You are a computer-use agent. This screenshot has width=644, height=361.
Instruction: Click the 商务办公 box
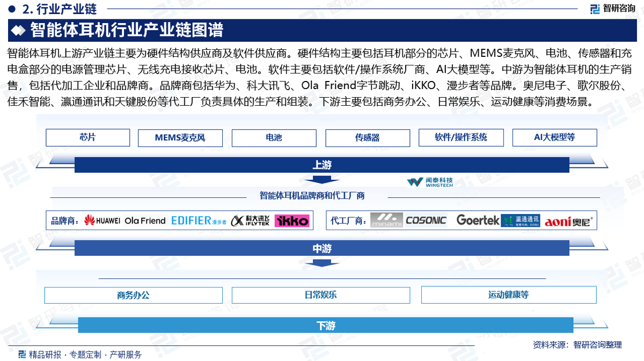133,295
